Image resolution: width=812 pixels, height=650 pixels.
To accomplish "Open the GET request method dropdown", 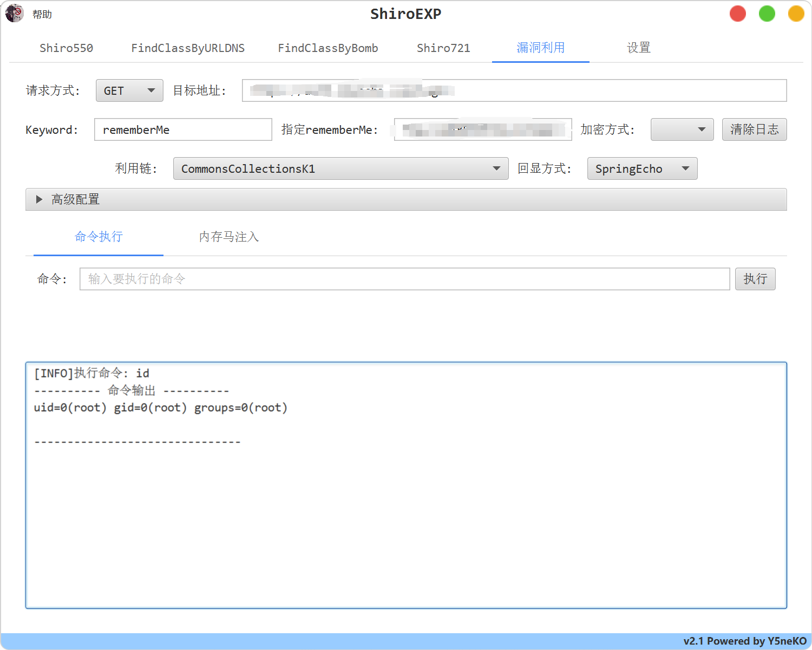I will [129, 90].
